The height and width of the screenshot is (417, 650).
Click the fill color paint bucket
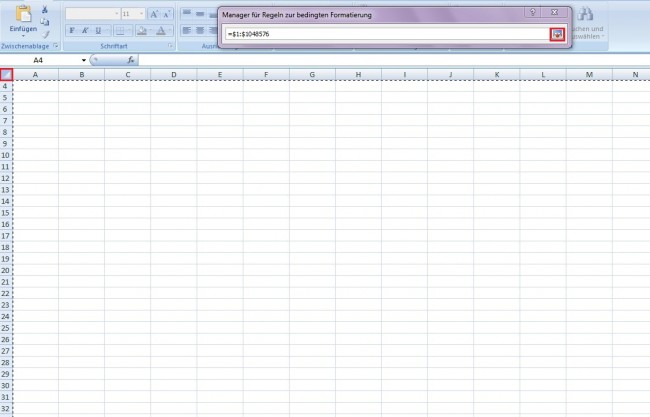(x=142, y=30)
